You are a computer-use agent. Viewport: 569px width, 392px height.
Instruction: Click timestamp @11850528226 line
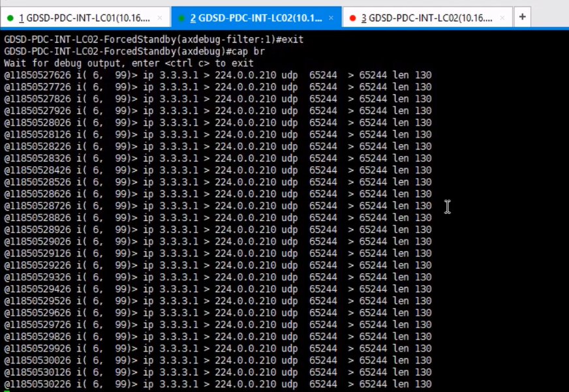218,147
